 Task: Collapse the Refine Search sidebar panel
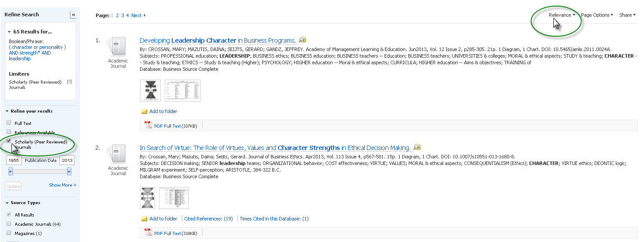tap(73, 15)
